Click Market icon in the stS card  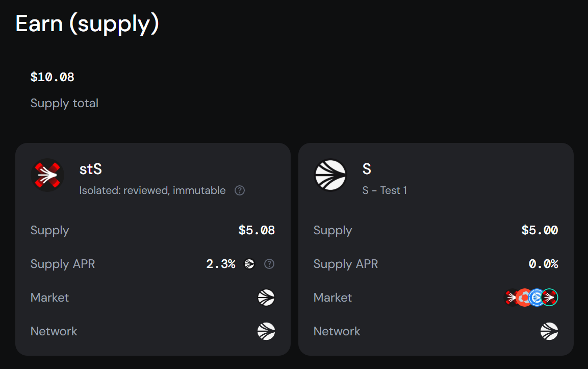point(266,298)
